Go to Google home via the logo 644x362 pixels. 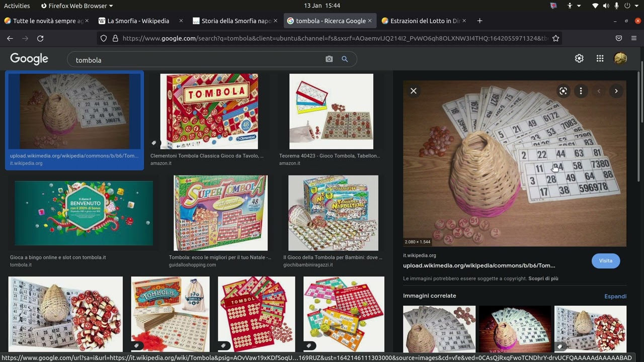29,59
